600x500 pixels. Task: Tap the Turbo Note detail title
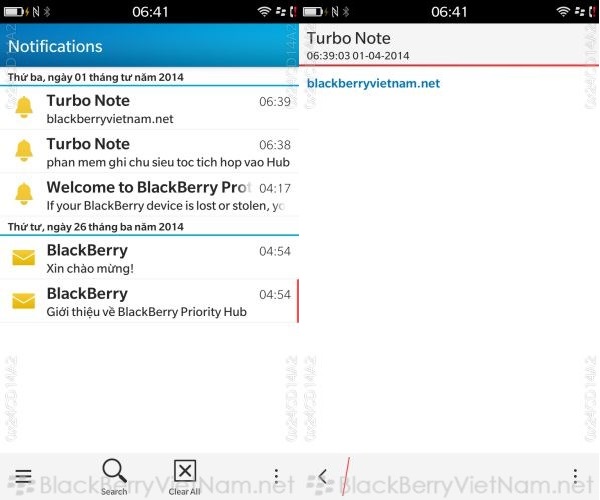(349, 38)
